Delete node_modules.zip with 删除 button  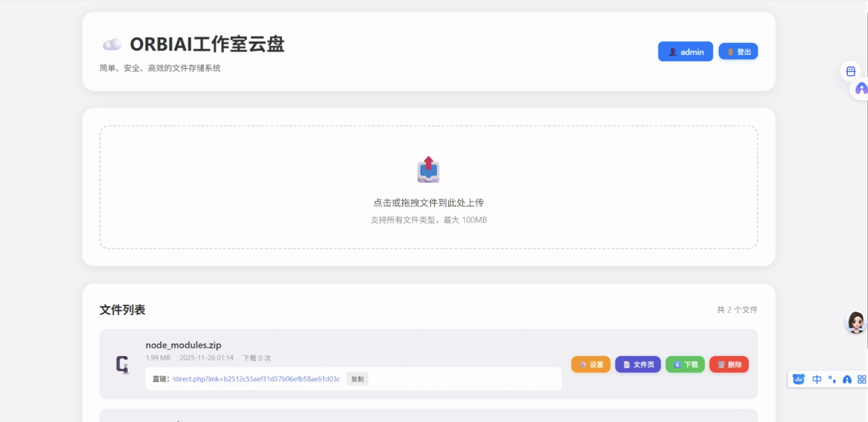coord(729,364)
